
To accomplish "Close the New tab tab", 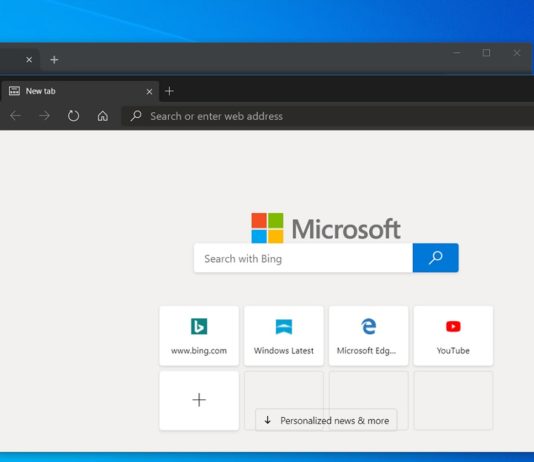I will tap(149, 92).
